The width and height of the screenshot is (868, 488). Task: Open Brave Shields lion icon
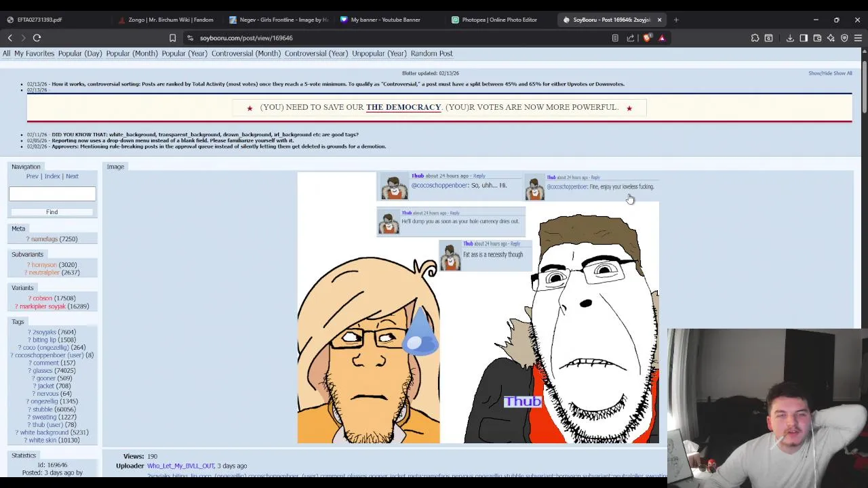coord(647,38)
